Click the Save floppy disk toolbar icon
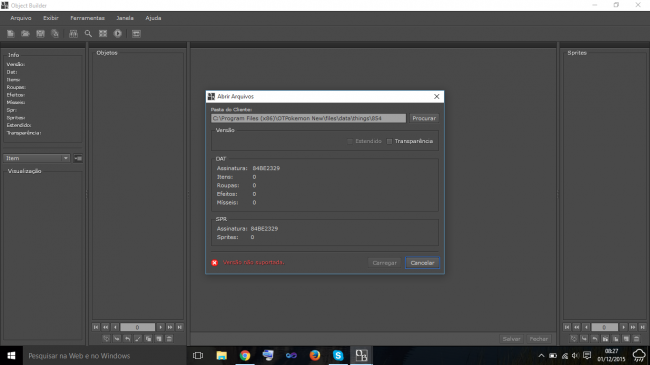 tap(40, 34)
